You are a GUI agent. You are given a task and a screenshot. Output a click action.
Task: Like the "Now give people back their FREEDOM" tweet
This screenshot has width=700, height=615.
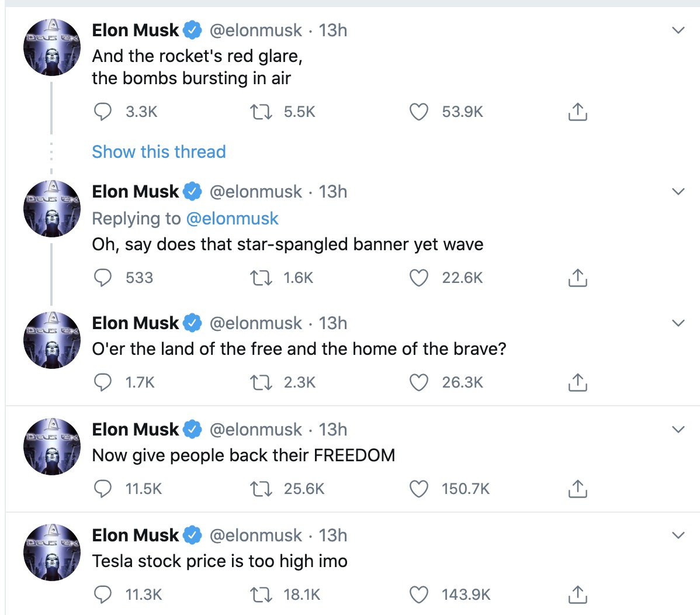pos(418,489)
